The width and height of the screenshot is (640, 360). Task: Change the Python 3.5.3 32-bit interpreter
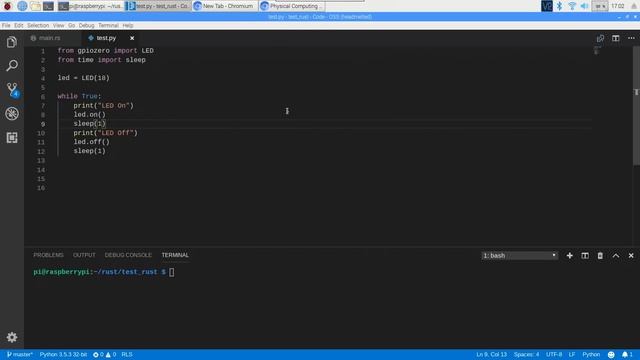click(x=63, y=355)
